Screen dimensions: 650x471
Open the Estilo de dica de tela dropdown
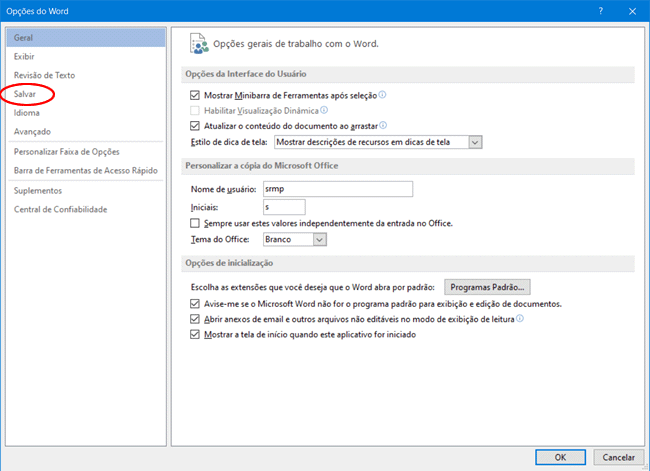coord(476,142)
